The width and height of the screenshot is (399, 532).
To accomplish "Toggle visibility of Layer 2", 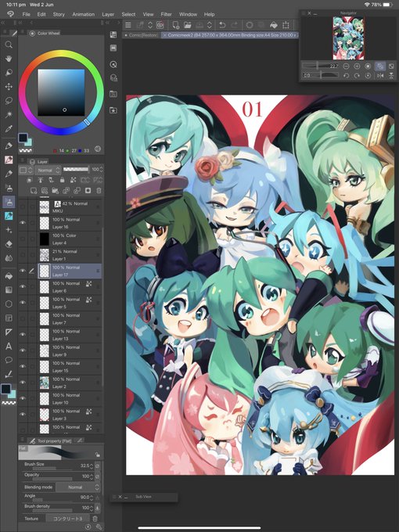I will (x=23, y=383).
